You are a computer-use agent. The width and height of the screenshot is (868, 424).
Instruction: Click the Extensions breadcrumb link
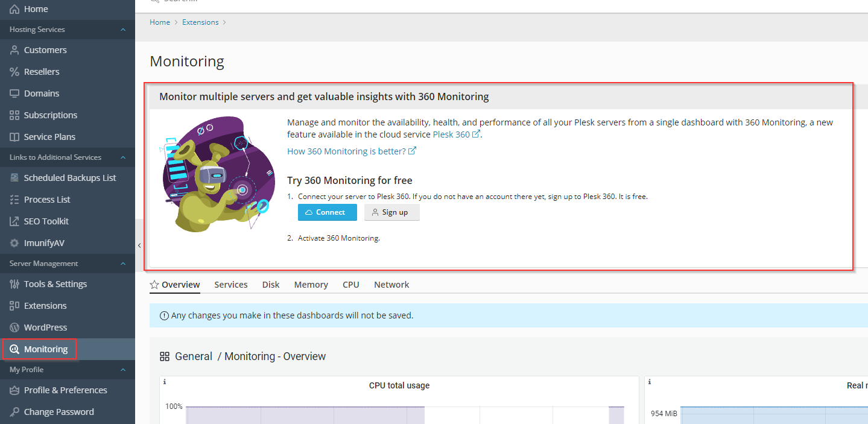point(200,22)
